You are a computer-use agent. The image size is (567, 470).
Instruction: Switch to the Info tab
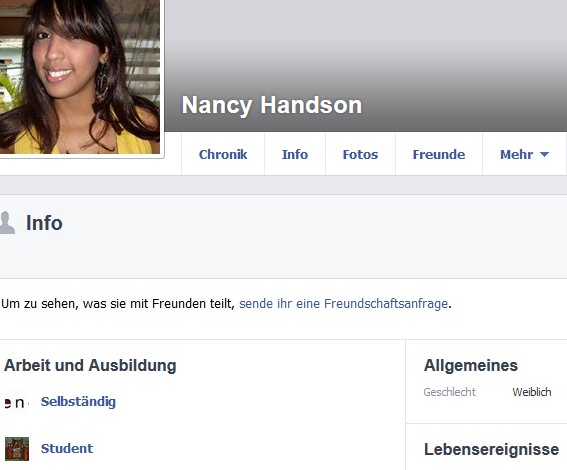pos(295,154)
